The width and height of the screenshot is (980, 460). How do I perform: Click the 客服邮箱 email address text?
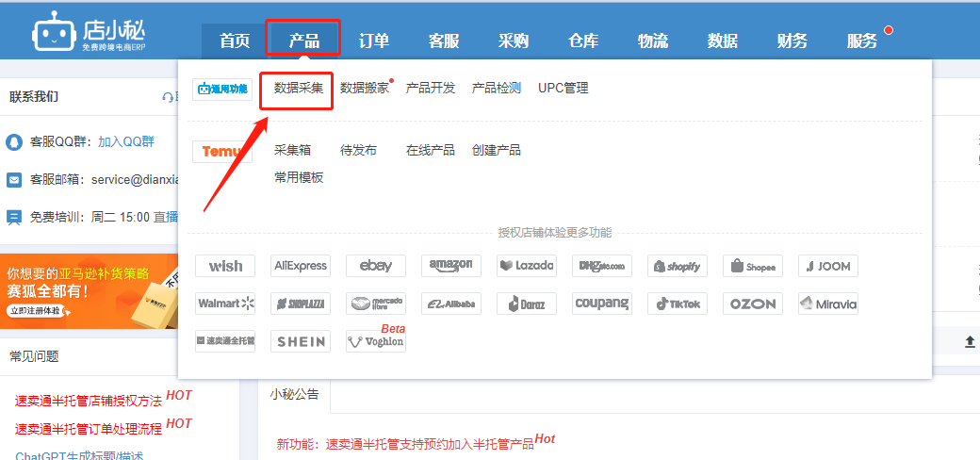pos(136,179)
